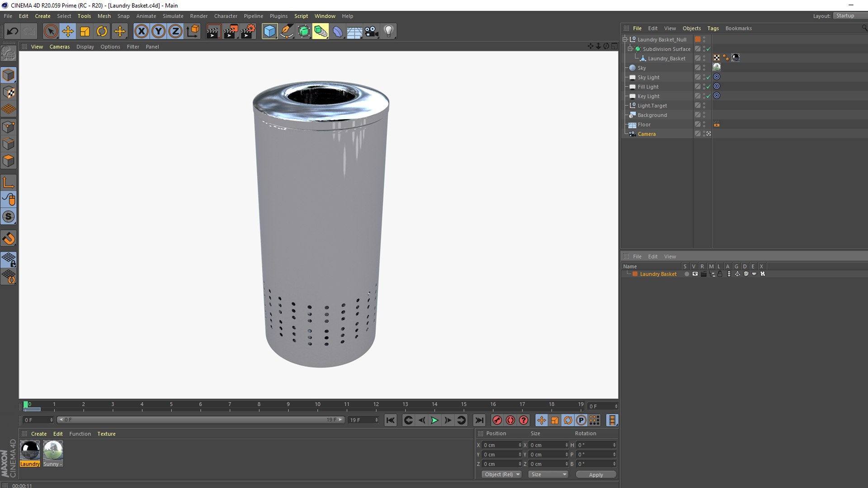Toggle X axis lock

coord(142,31)
